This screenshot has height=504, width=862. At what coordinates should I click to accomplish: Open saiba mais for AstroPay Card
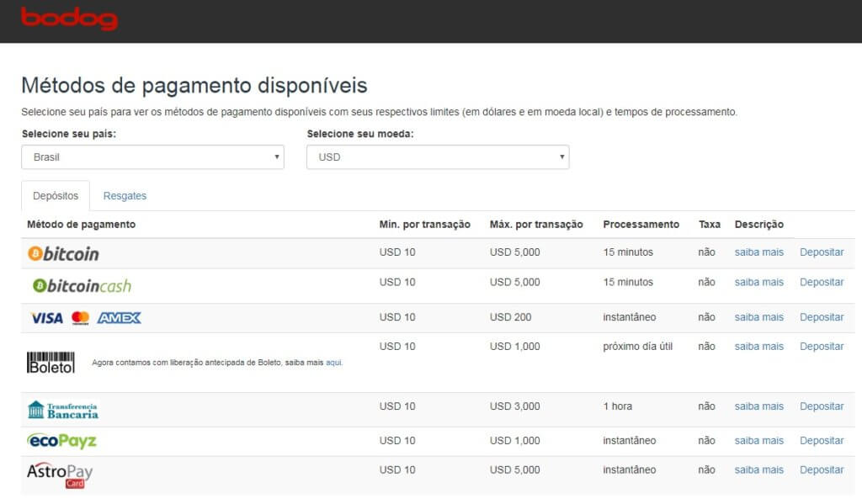coord(758,470)
